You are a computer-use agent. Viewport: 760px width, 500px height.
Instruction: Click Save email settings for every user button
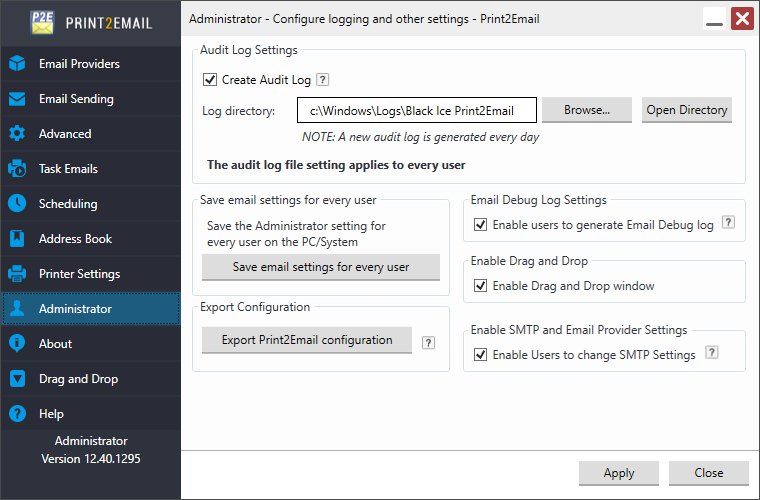click(x=320, y=267)
